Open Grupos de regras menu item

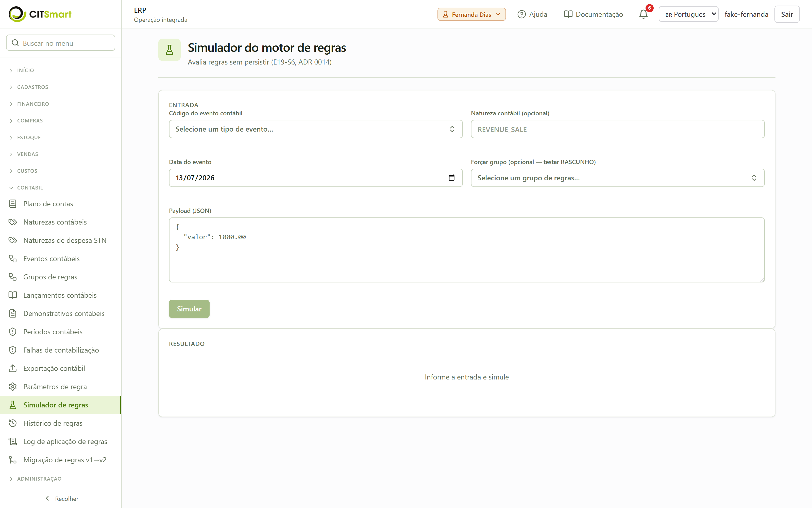pyautogui.click(x=61, y=277)
